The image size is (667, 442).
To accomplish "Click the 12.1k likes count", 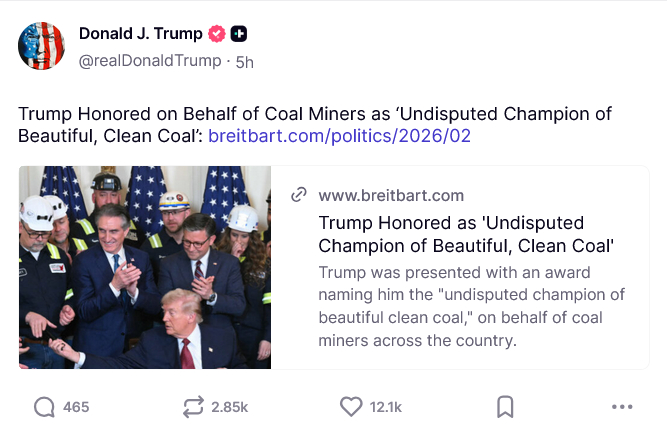I will click(x=385, y=407).
